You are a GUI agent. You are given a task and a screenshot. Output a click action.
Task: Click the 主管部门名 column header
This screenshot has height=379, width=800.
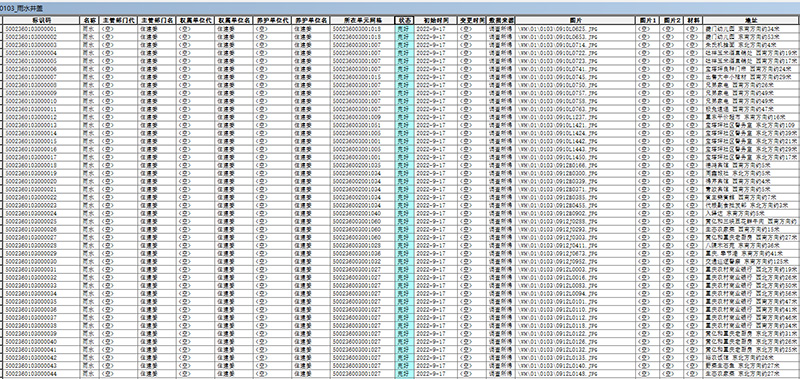pos(157,20)
